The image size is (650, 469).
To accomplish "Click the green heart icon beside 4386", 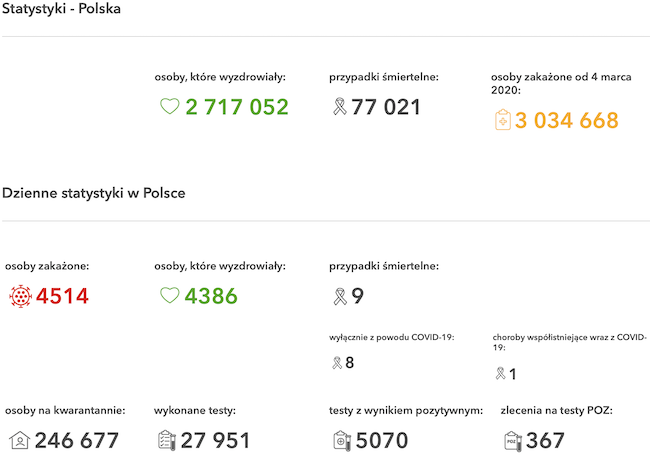I will pos(169,296).
